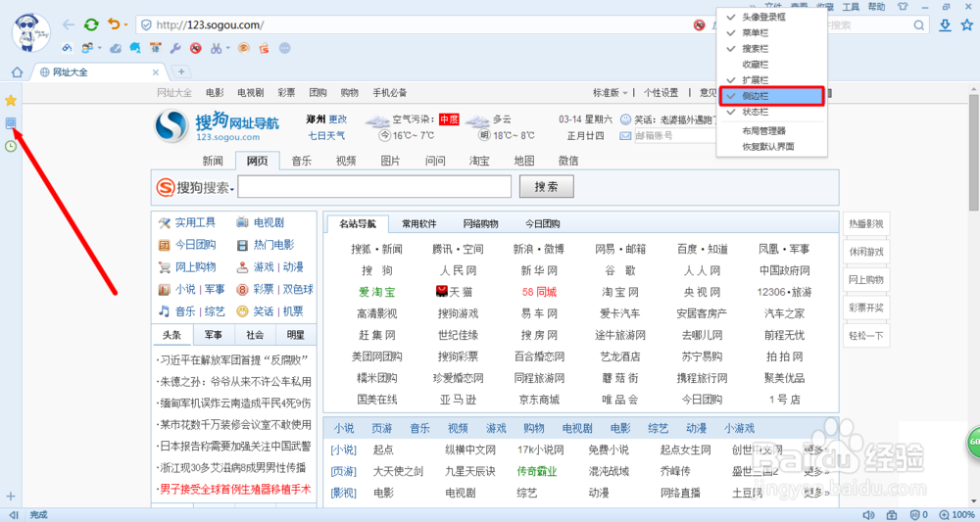Open the 帮助 menu
This screenshot has height=522, width=980.
pos(876,6)
